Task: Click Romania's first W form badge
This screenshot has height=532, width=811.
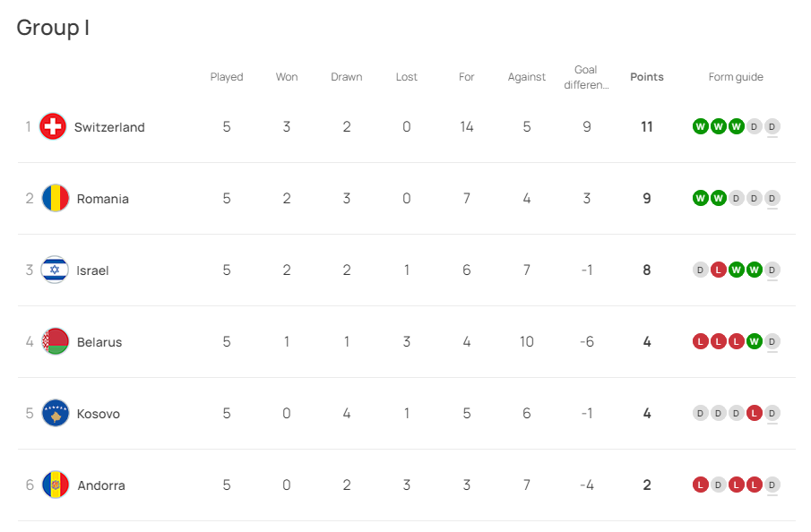Action: point(700,198)
